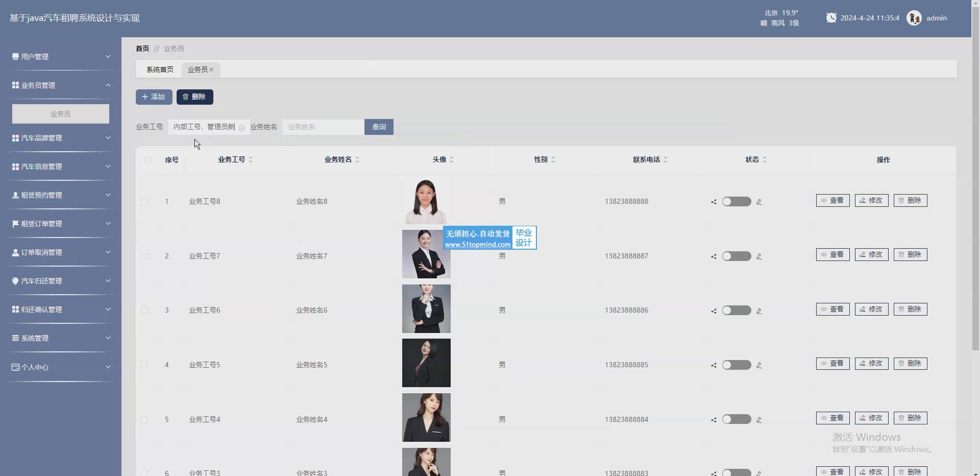Click the 业务姓名 search input
Image resolution: width=980 pixels, height=476 pixels.
(323, 127)
